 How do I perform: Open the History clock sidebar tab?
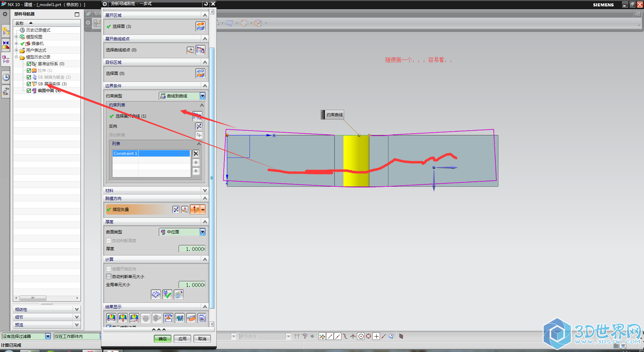pyautogui.click(x=6, y=77)
